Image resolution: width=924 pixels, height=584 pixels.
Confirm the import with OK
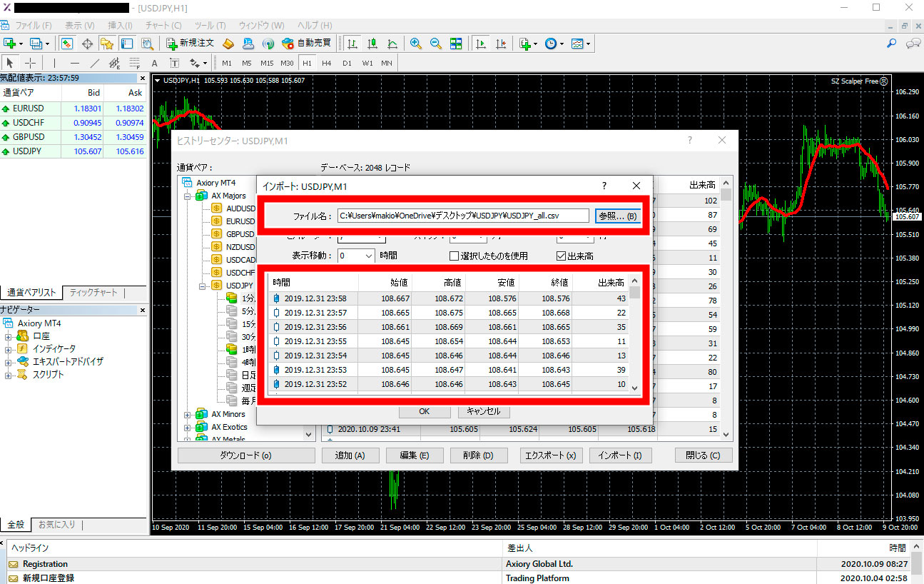(425, 411)
